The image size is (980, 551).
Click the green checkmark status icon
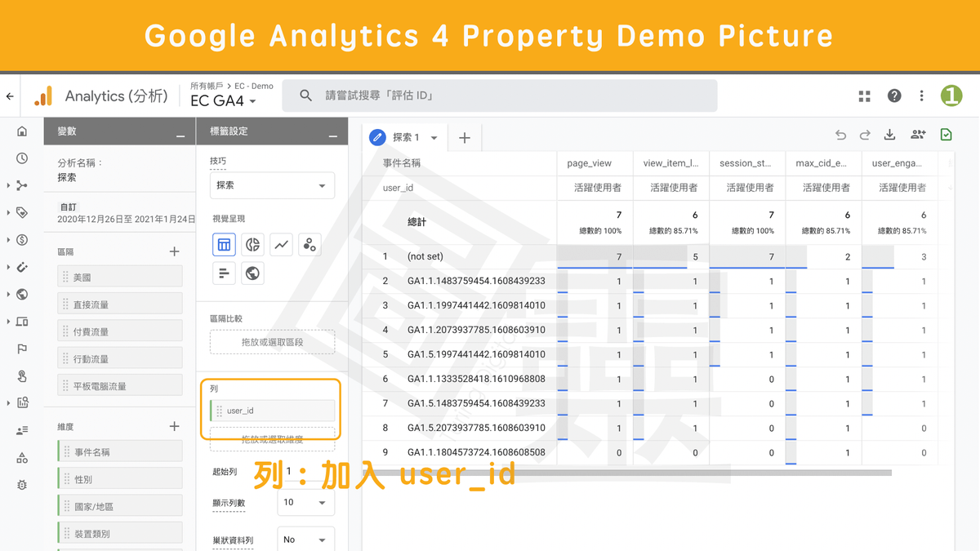pyautogui.click(x=947, y=135)
